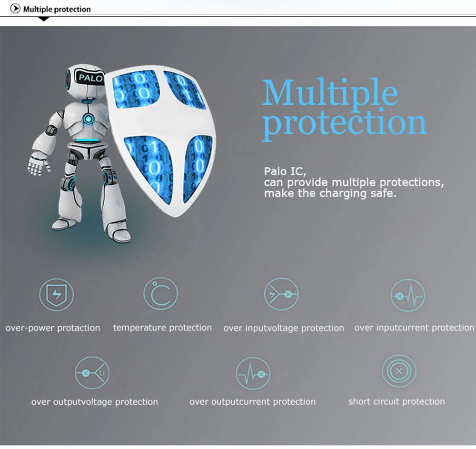The width and height of the screenshot is (476, 449).
Task: Click the short circuit protection icon
Action: [399, 371]
